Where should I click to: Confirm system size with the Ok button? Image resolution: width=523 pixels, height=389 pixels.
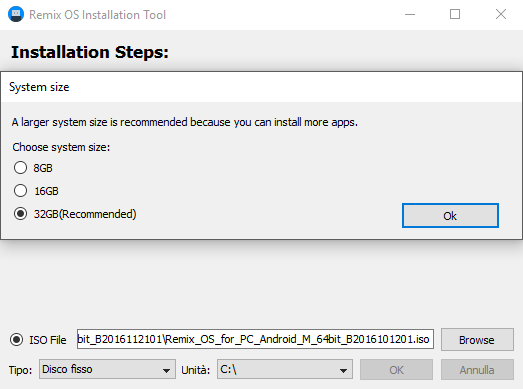pos(450,216)
